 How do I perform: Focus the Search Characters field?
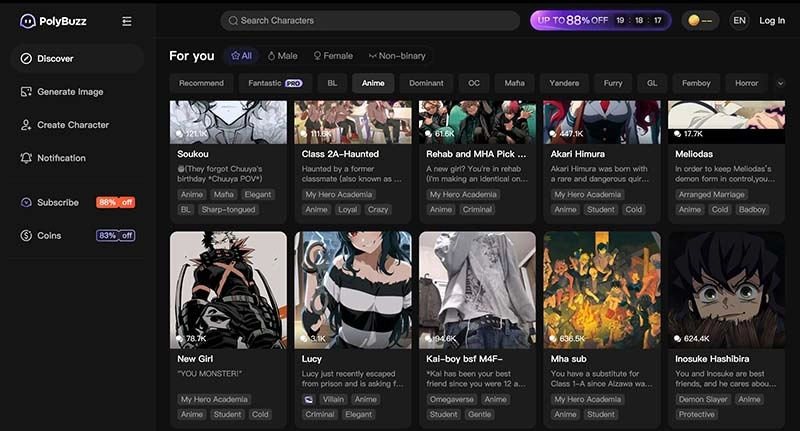click(x=370, y=21)
